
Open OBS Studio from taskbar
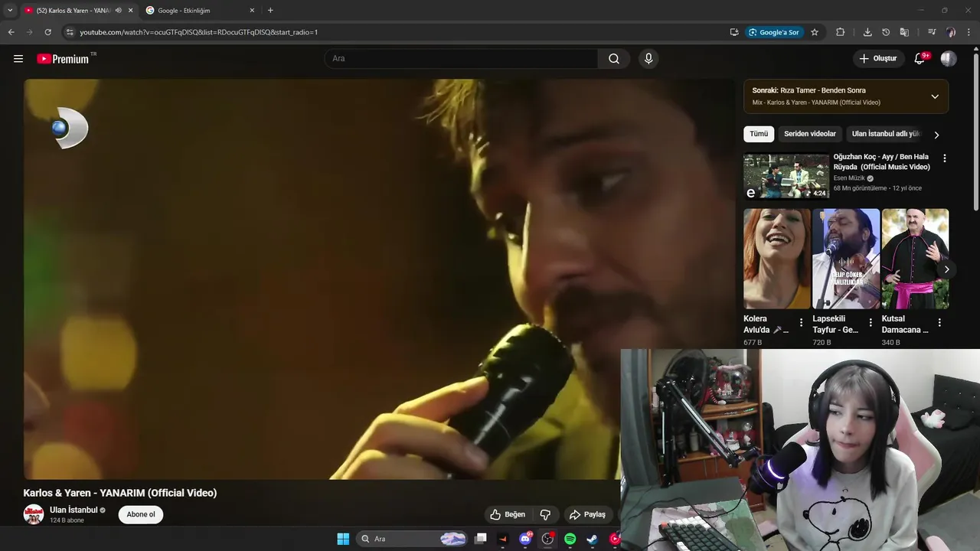point(547,539)
